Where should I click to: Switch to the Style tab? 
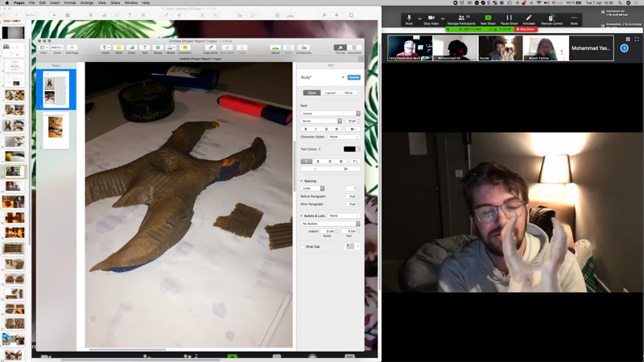[x=312, y=93]
